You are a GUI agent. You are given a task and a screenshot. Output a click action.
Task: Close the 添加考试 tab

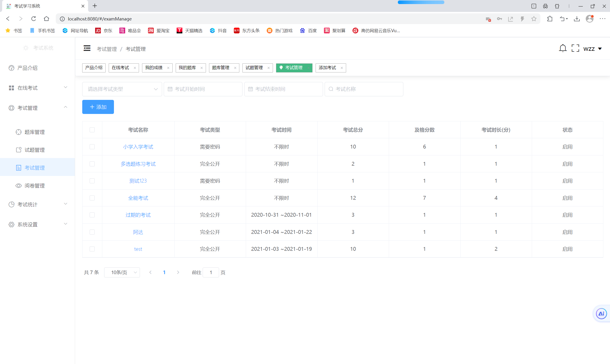coord(342,68)
